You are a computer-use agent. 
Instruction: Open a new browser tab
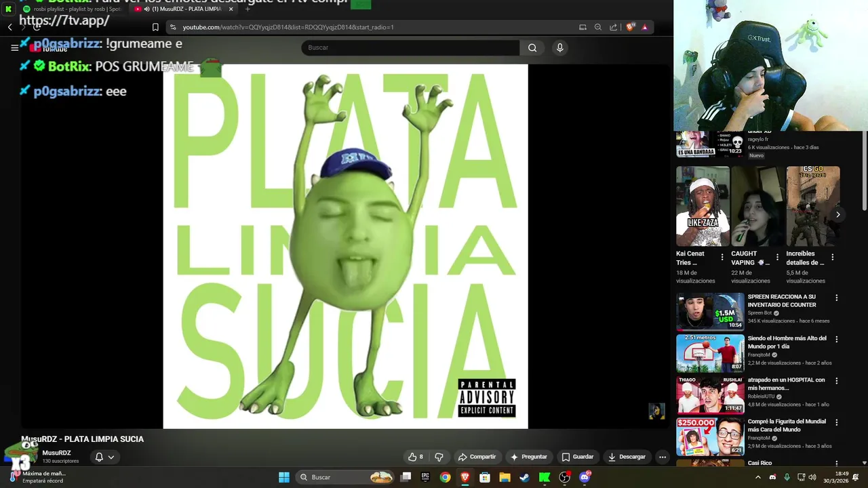point(247,9)
